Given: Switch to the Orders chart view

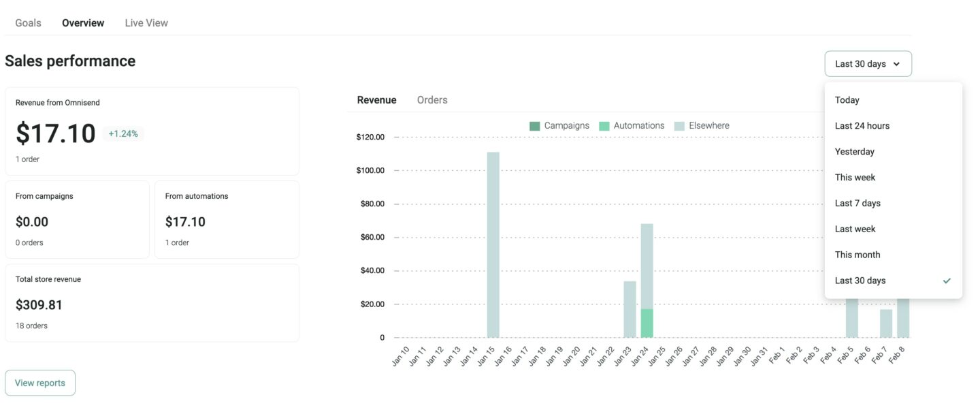Looking at the screenshot, I should [432, 99].
